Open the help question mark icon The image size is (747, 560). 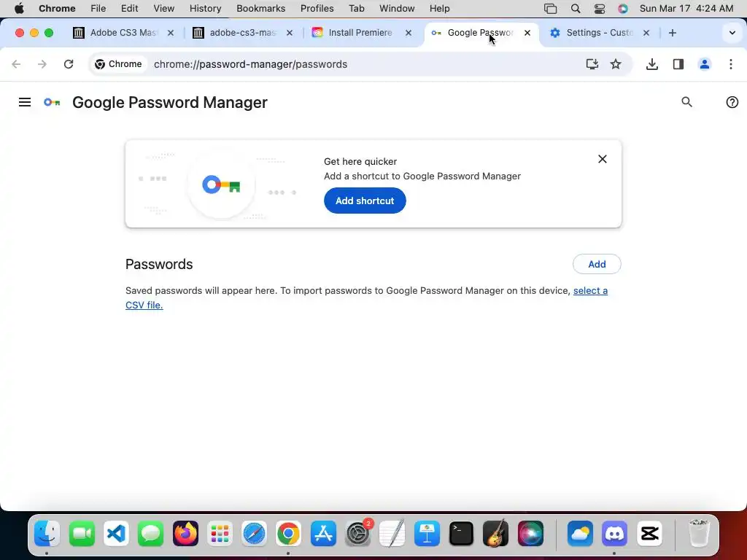click(x=732, y=102)
